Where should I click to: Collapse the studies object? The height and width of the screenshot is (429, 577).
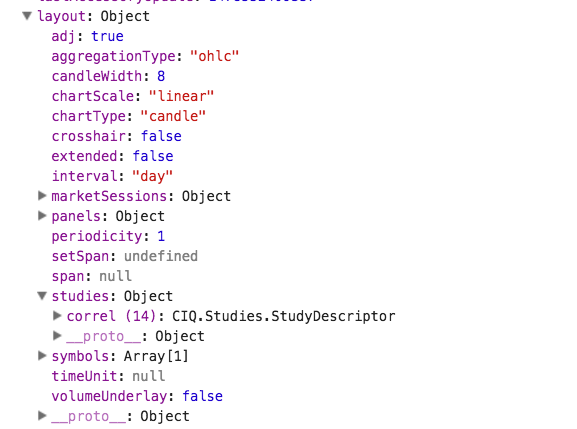[42, 296]
